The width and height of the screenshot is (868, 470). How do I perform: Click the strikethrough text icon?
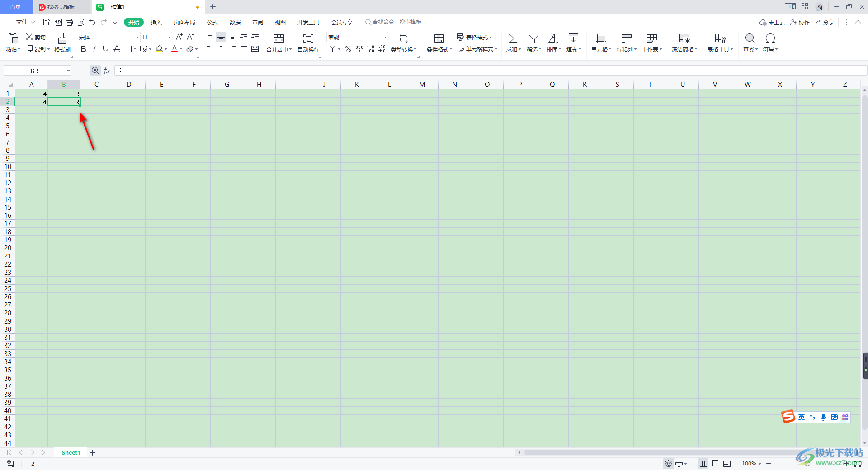tap(117, 49)
